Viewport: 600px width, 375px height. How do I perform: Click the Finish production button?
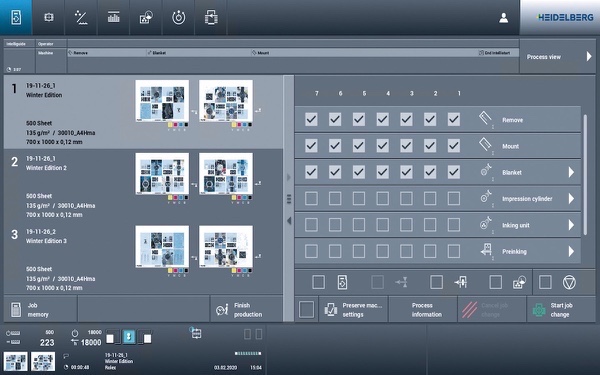[x=247, y=310]
